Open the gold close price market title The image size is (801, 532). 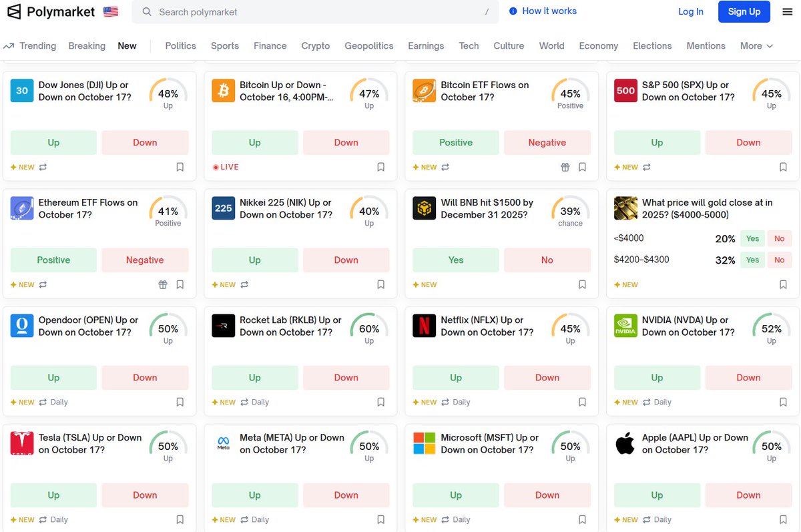[708, 208]
